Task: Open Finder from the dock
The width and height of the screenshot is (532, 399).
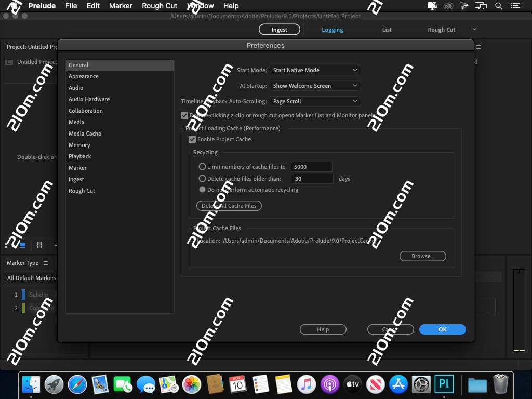Action: (x=31, y=384)
